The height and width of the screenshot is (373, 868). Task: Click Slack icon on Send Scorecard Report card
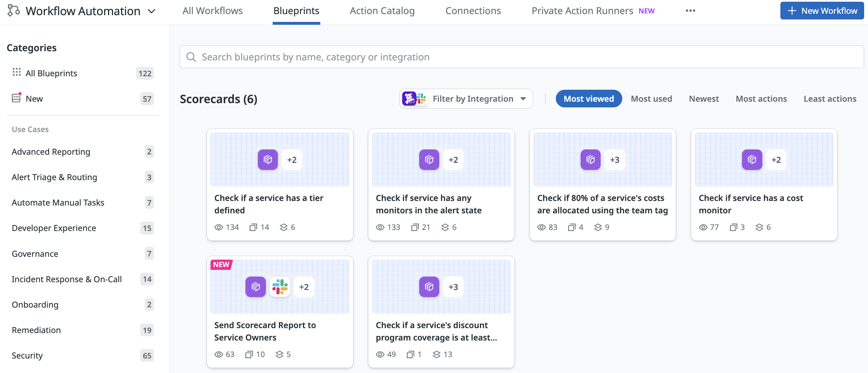[280, 287]
